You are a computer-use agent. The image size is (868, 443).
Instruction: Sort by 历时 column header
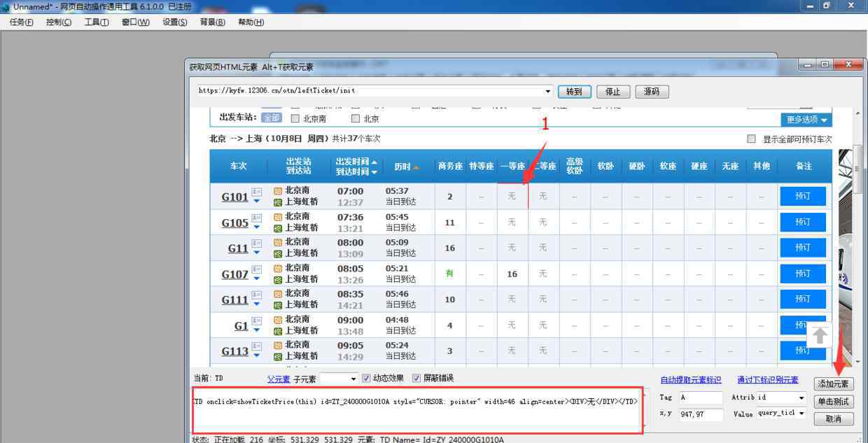coord(407,167)
